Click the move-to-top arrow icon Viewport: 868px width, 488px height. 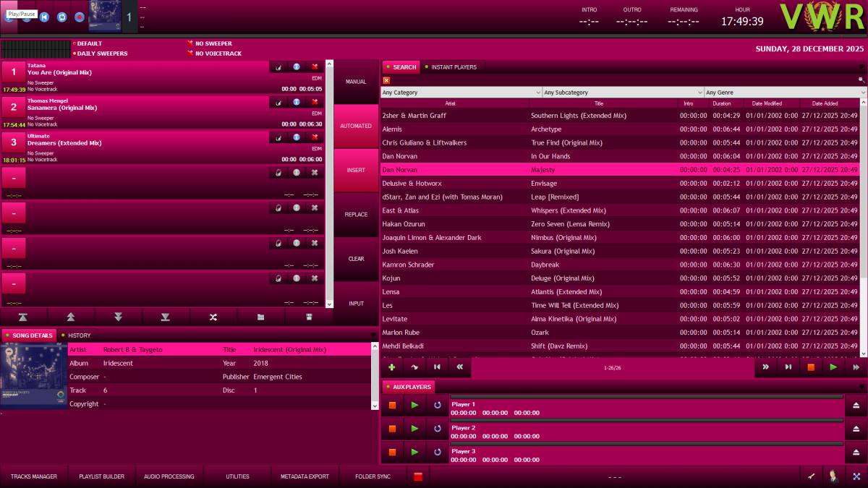[x=24, y=317]
